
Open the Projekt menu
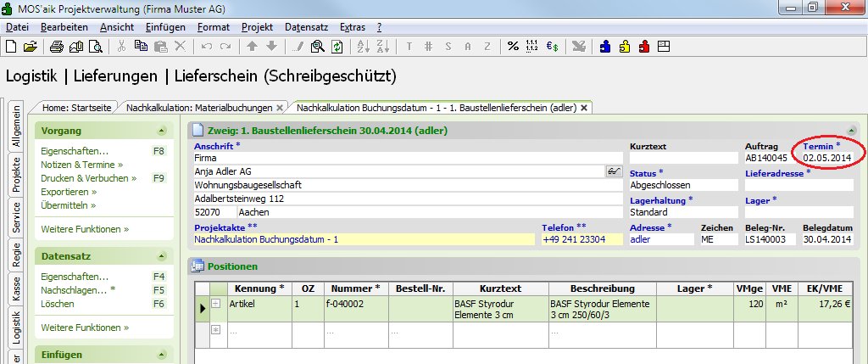click(x=257, y=27)
